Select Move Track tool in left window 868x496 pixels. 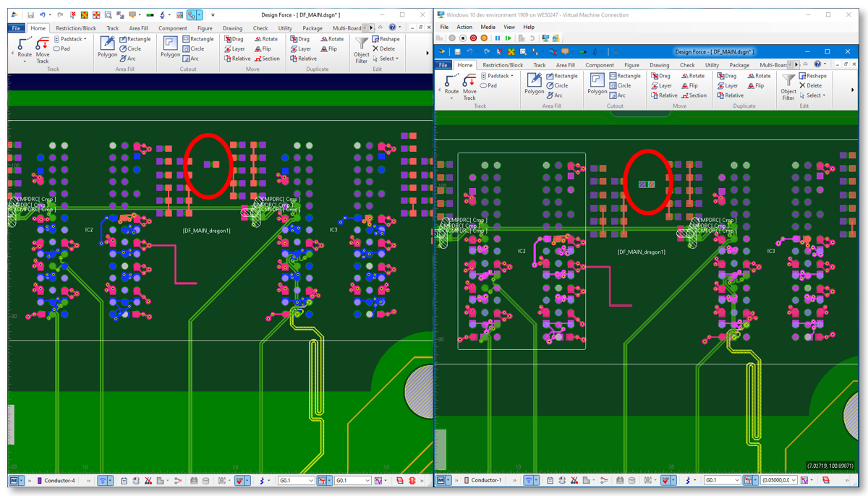[x=43, y=50]
